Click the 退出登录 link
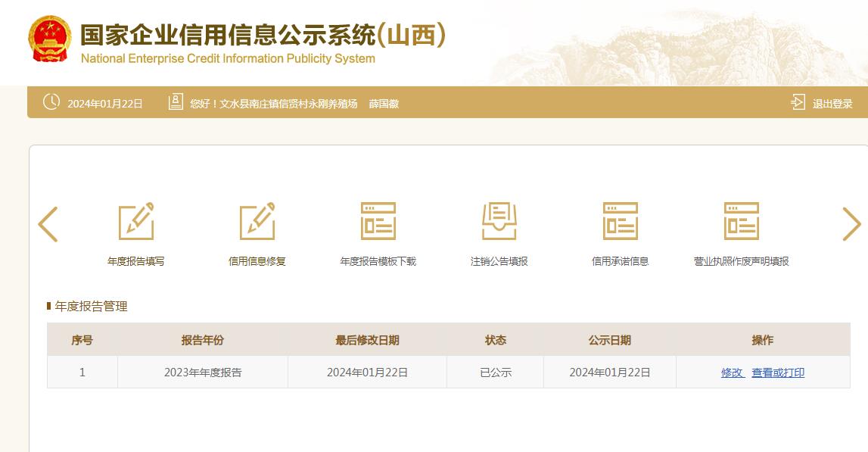This screenshot has width=868, height=452. tap(832, 104)
